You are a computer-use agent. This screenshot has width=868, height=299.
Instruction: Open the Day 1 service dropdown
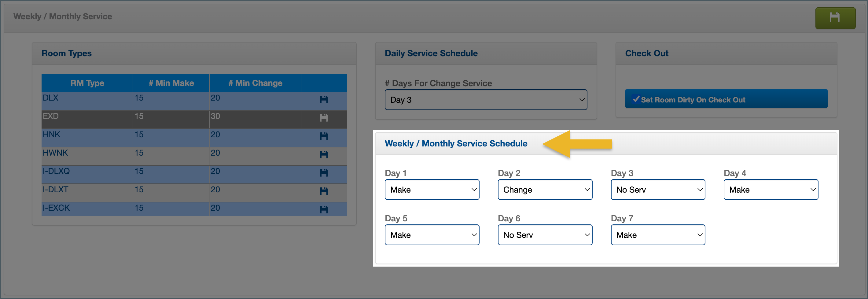432,190
